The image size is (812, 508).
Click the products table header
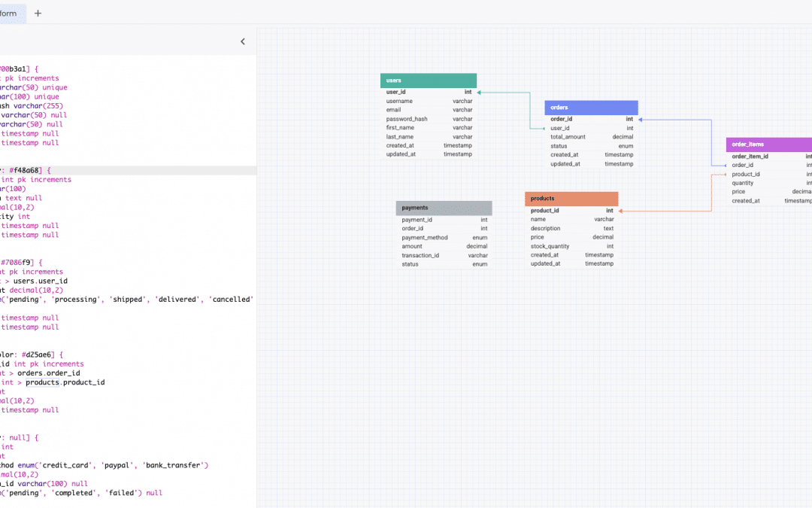[x=571, y=199]
